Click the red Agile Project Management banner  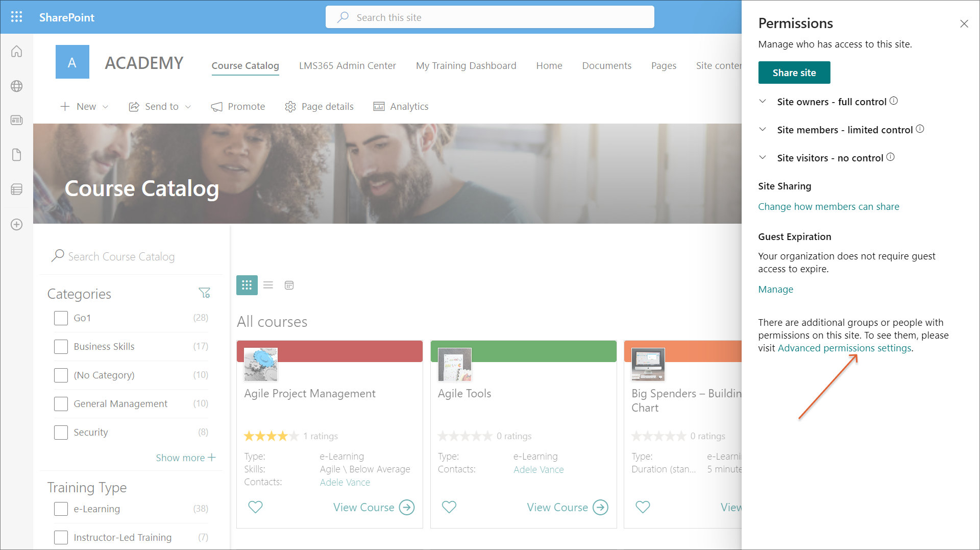tap(350, 351)
